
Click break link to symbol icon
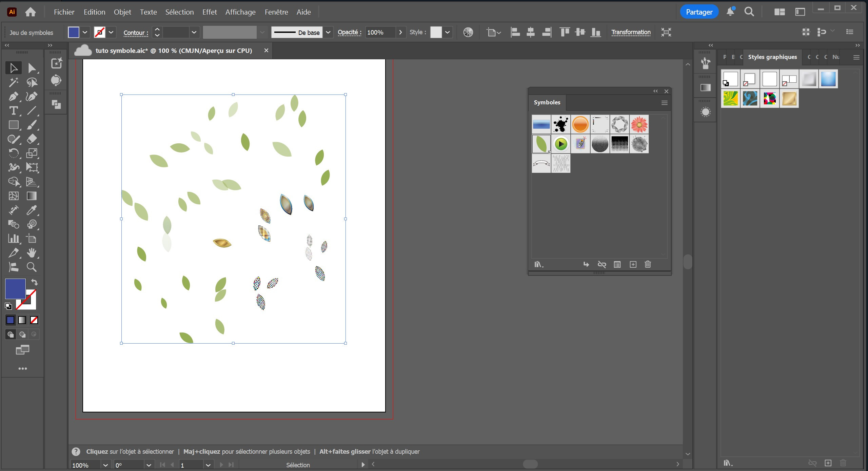602,264
